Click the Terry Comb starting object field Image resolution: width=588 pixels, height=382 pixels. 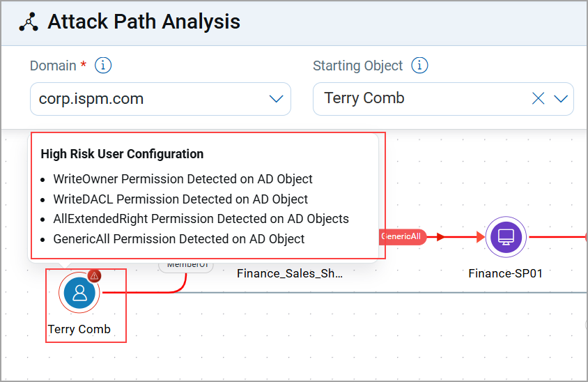click(418, 98)
